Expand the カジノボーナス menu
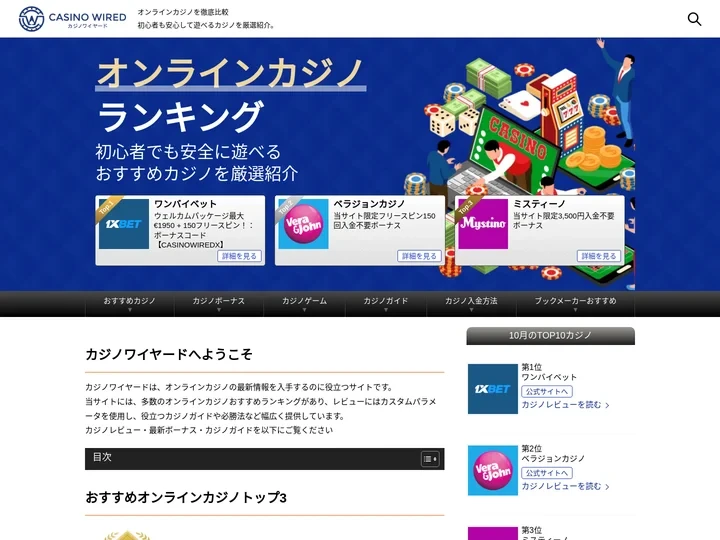Viewport: 720px width, 540px height. [x=218, y=302]
